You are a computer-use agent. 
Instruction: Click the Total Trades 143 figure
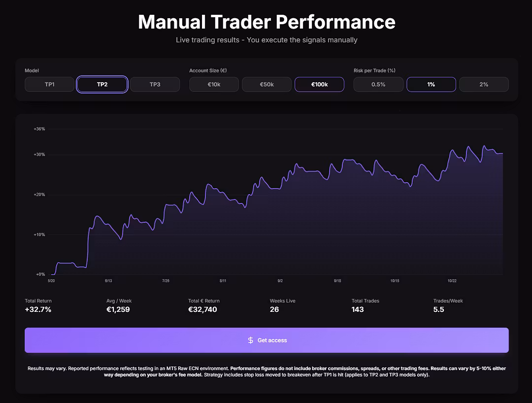click(x=358, y=309)
